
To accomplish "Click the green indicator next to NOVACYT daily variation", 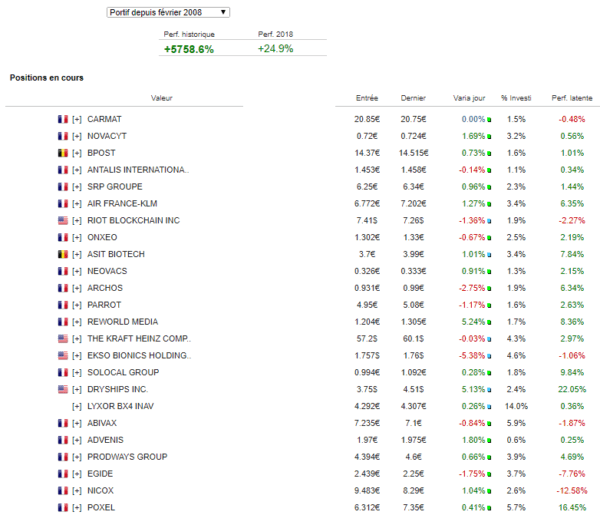I will tap(489, 137).
